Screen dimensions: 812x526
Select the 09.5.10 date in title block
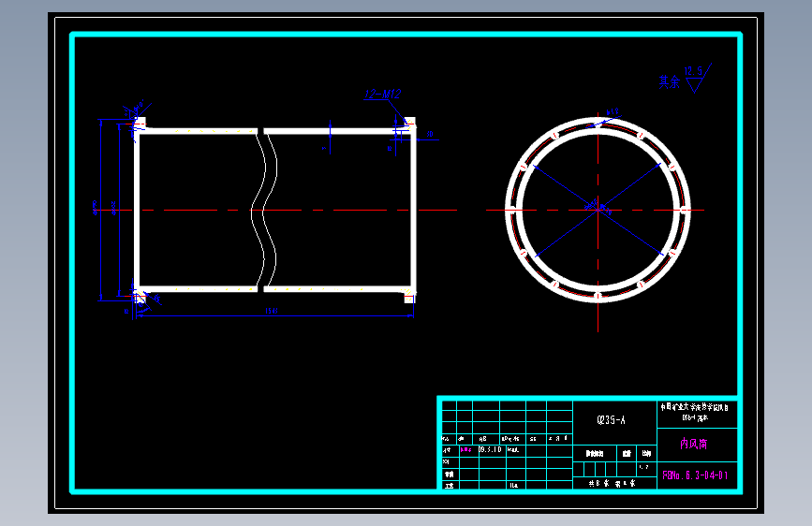coord(491,449)
